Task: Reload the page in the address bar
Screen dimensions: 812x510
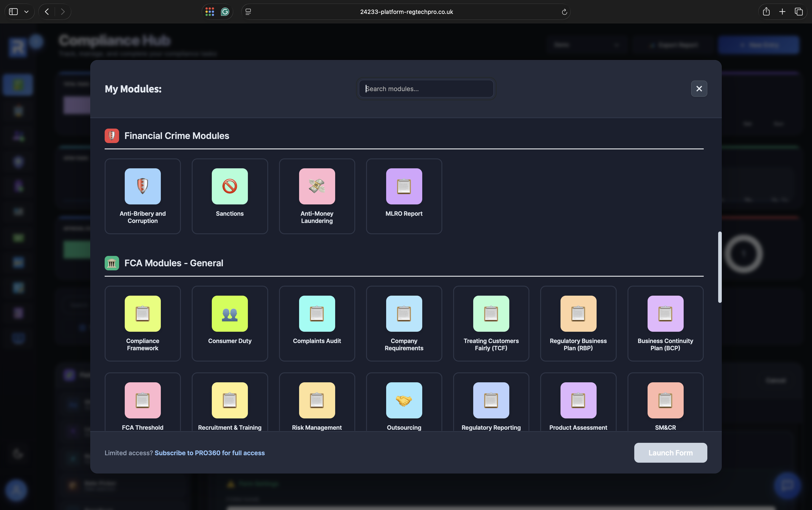Action: [564, 12]
